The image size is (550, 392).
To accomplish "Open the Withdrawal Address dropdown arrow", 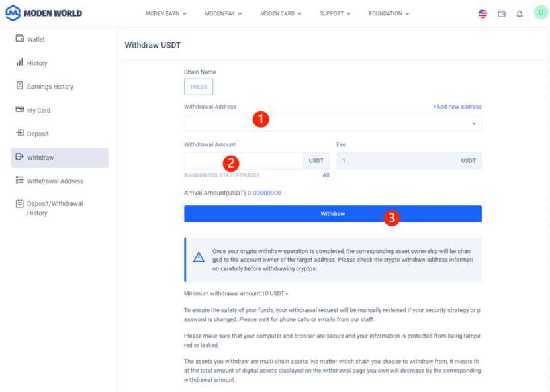I will coord(473,124).
